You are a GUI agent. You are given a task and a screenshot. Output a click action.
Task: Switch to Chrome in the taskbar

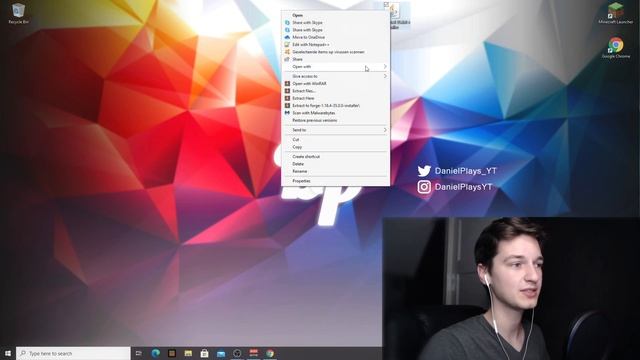[270, 353]
